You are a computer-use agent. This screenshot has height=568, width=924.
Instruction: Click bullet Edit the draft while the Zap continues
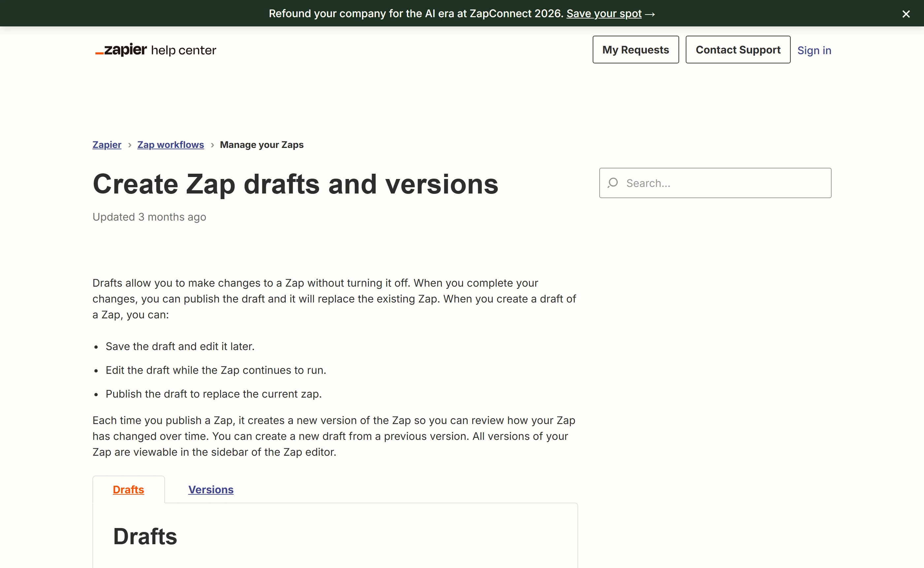coord(216,370)
